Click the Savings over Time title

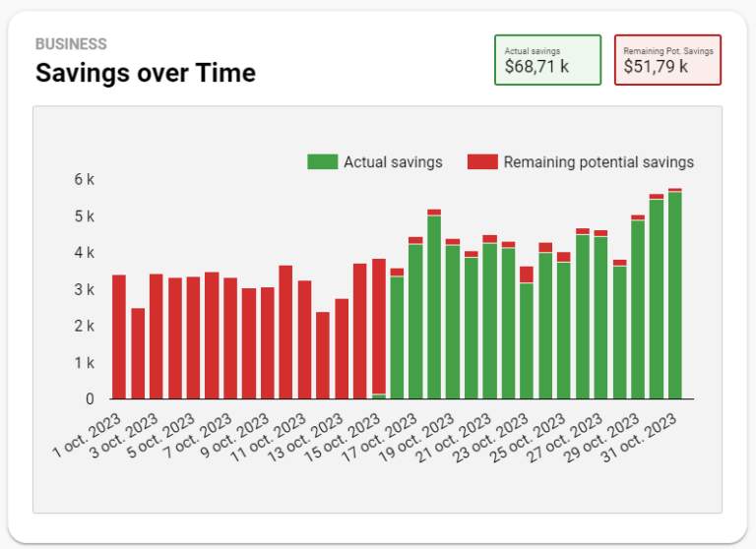point(146,73)
